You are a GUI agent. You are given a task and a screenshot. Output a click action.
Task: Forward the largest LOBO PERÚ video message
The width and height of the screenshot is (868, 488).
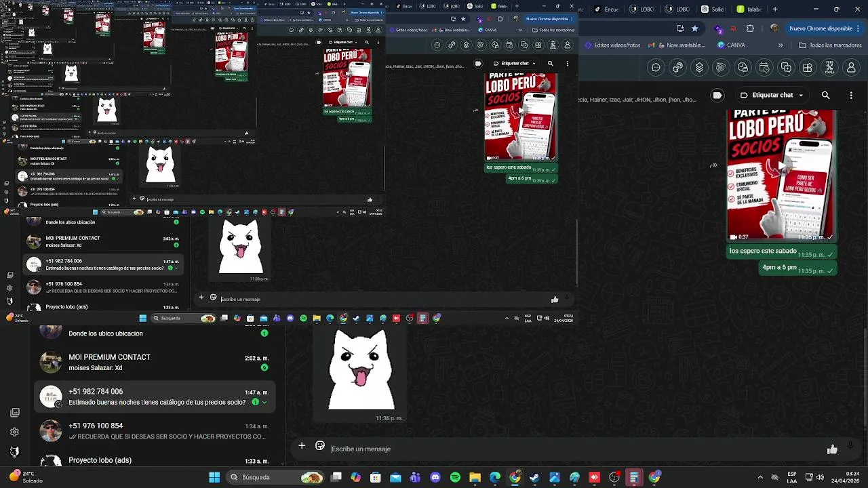pos(713,165)
